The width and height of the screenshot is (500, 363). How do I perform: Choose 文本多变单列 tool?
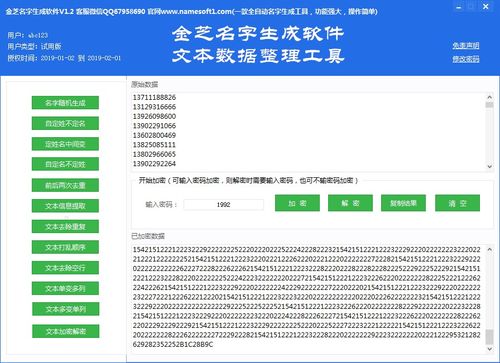tap(65, 309)
